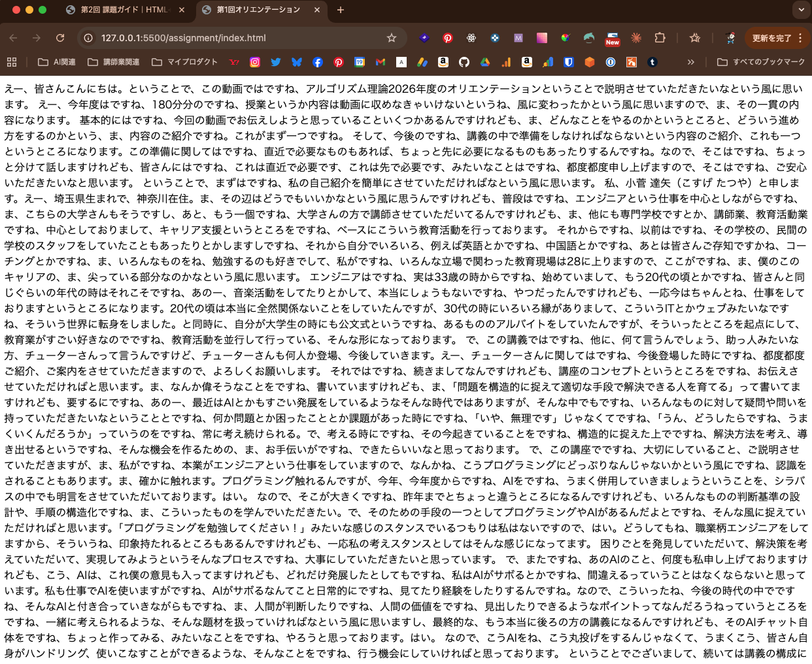The width and height of the screenshot is (812, 664).
Task: Click the ColorZilla color picker extension
Action: point(566,38)
